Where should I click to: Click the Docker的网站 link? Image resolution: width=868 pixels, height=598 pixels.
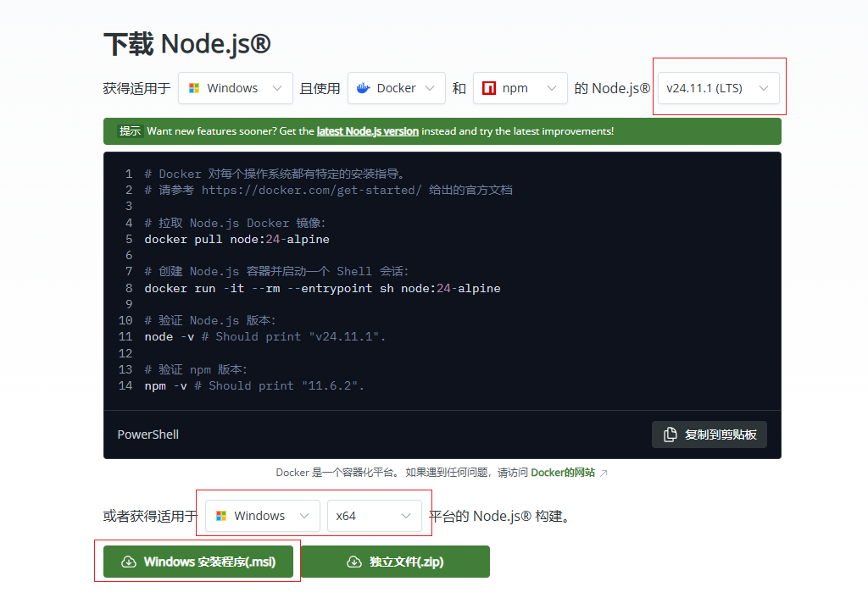pyautogui.click(x=563, y=472)
